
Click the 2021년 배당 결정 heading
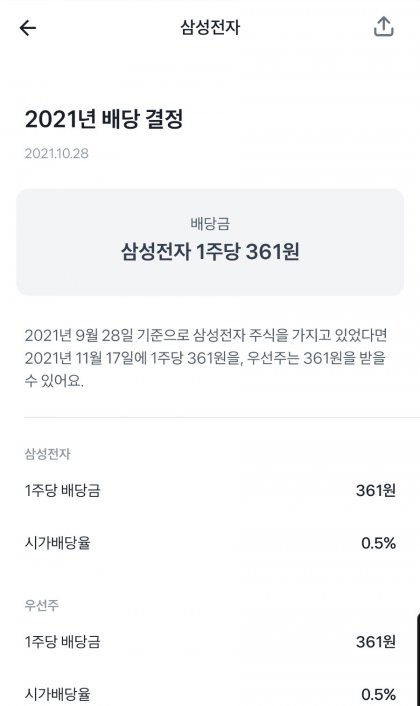pyautogui.click(x=104, y=119)
